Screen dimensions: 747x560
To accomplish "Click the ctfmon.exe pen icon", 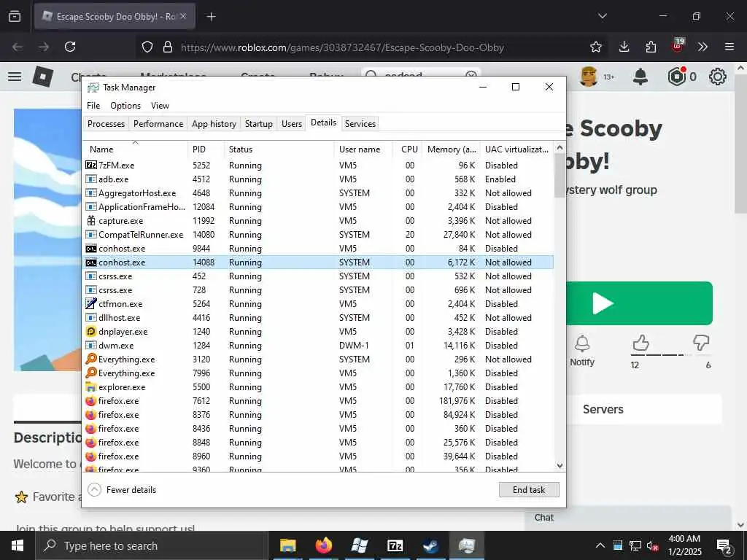I will [x=91, y=304].
